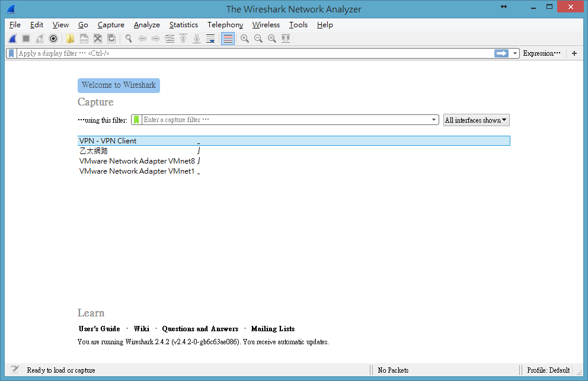
Task: Open the User's Guide link
Action: (x=99, y=329)
